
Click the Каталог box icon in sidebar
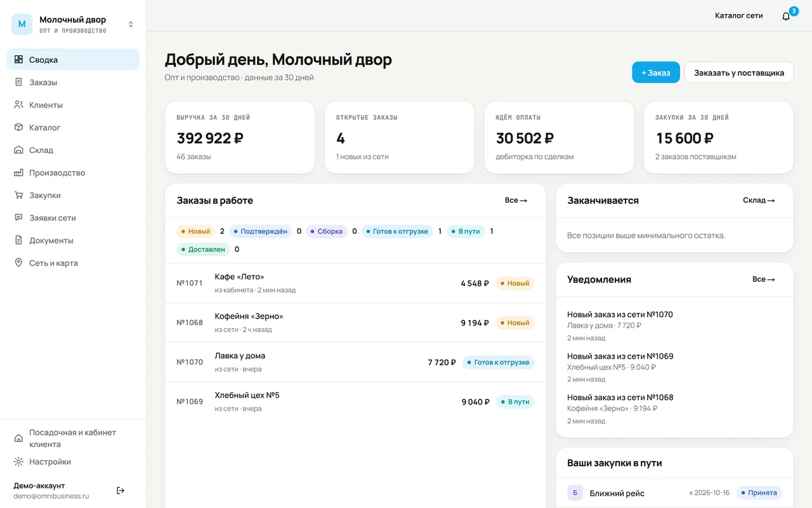click(18, 128)
